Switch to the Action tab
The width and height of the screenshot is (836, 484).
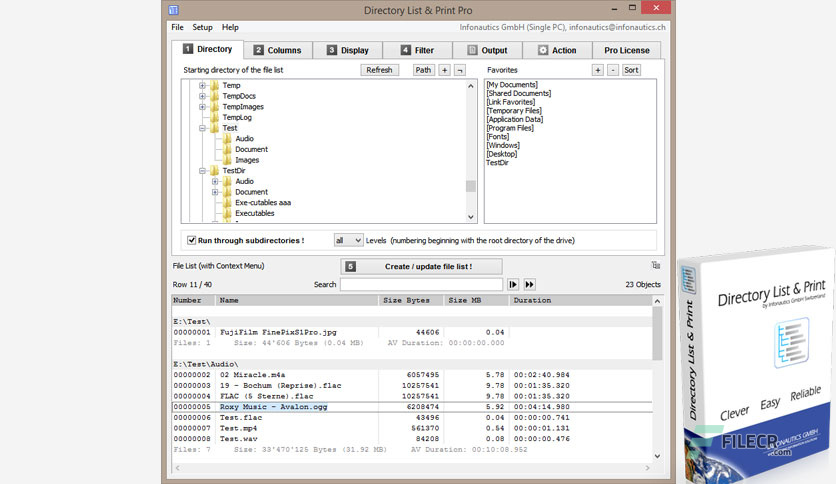pos(557,50)
